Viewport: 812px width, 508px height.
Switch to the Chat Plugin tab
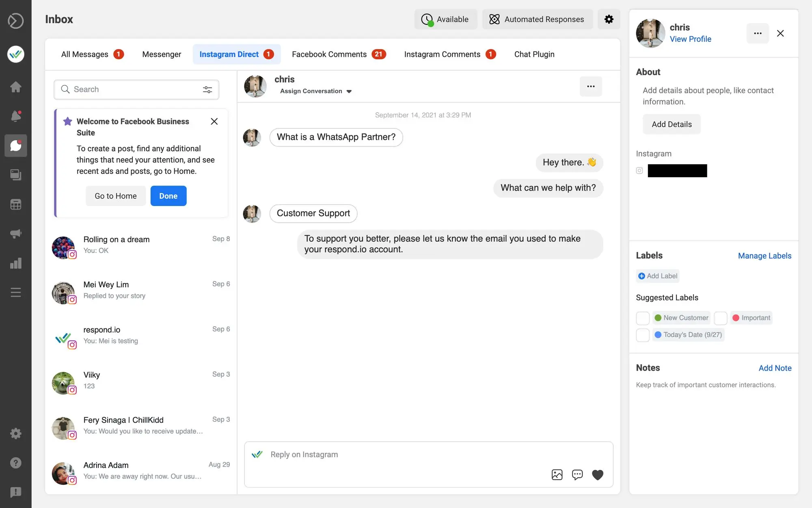pos(534,54)
